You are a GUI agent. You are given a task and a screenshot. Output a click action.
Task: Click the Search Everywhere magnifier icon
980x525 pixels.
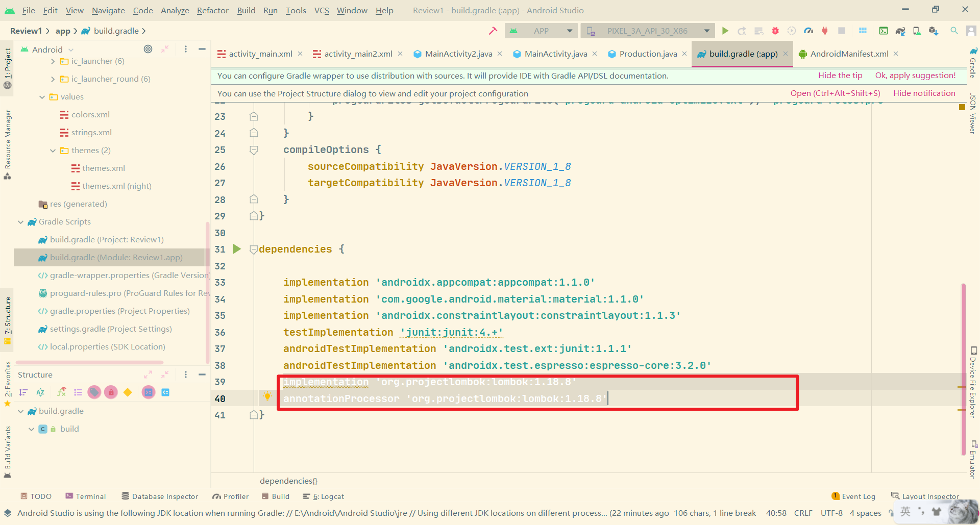point(954,31)
